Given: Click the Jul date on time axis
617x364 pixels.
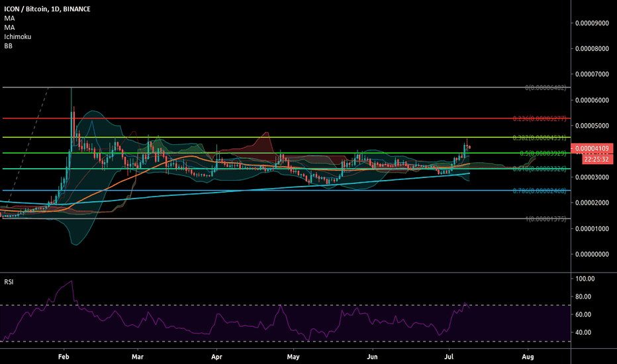Looking at the screenshot, I should coord(449,357).
